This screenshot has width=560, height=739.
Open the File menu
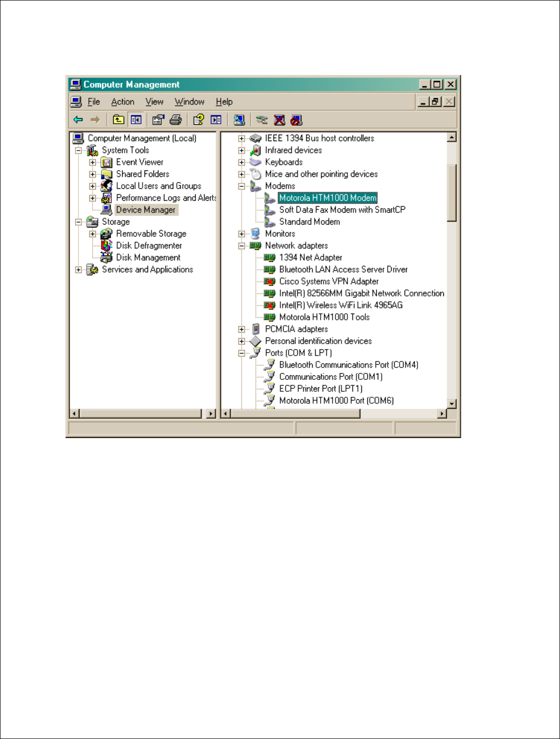(x=94, y=102)
